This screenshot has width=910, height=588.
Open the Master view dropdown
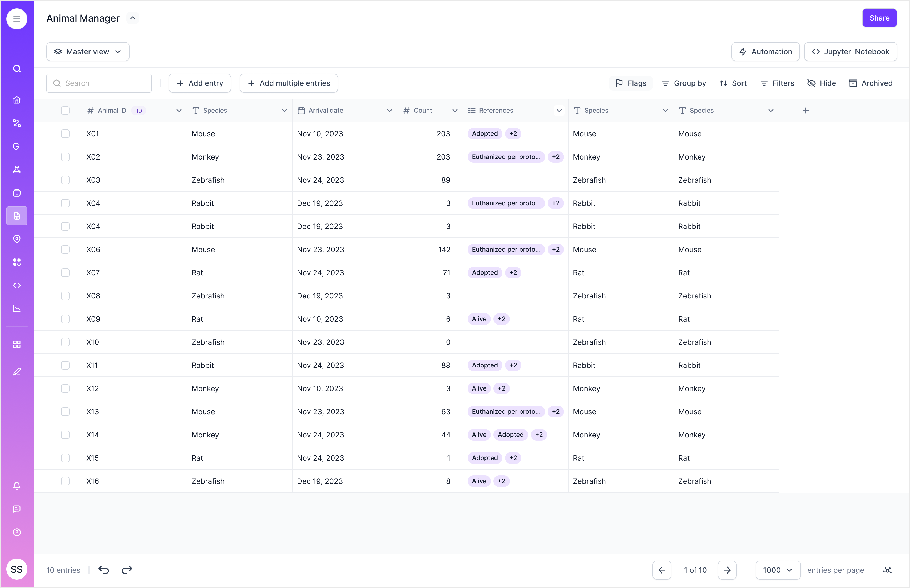tap(88, 52)
